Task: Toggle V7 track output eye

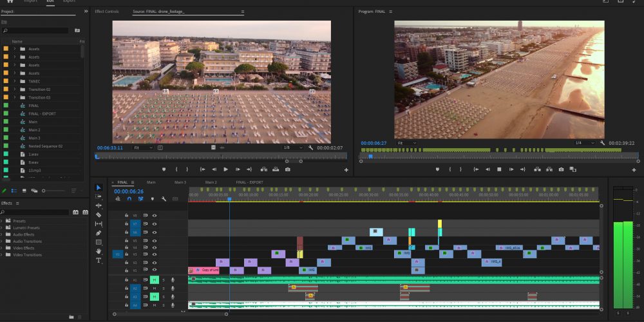Action: click(x=155, y=224)
